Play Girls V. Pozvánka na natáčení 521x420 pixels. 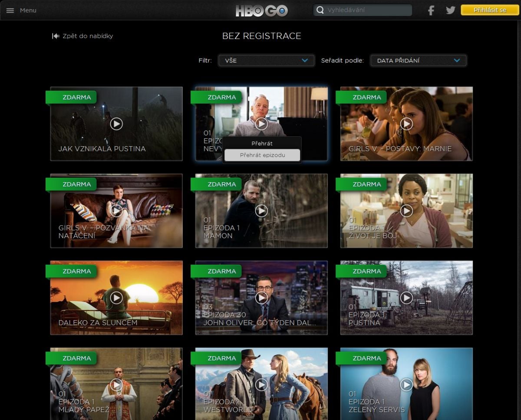116,210
